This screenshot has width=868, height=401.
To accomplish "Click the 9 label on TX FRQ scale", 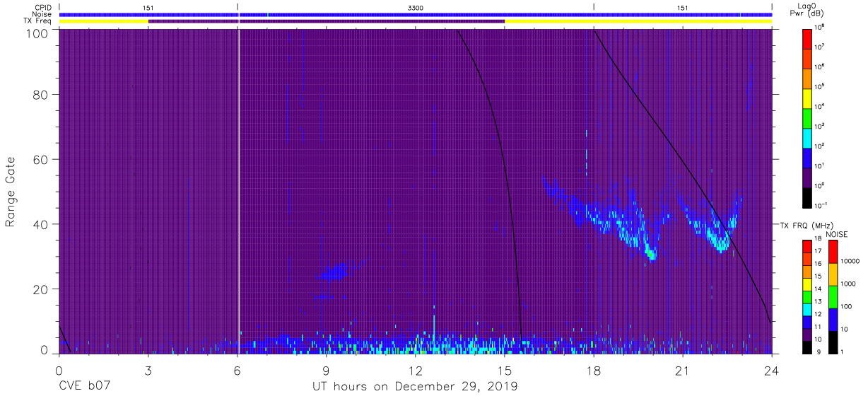I will pos(818,351).
